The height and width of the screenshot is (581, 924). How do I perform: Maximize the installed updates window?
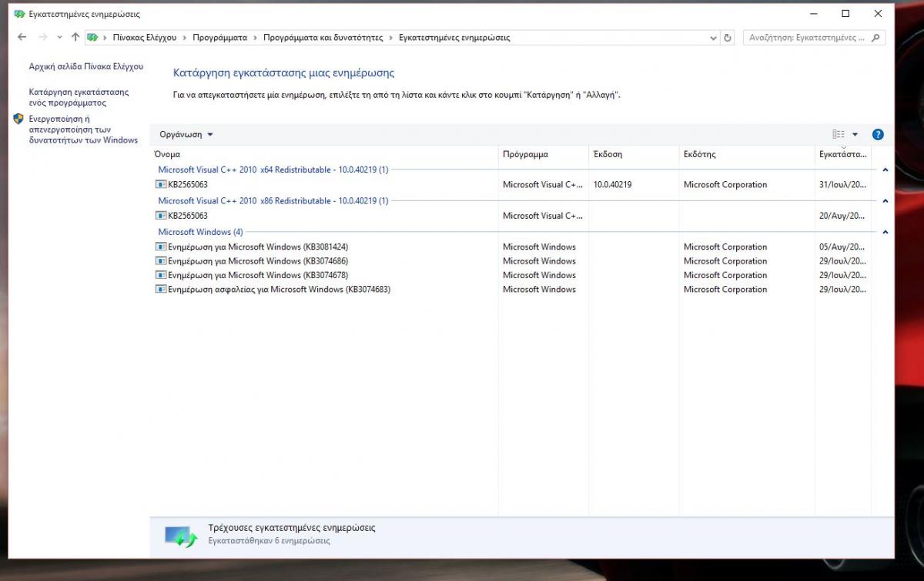[x=845, y=14]
